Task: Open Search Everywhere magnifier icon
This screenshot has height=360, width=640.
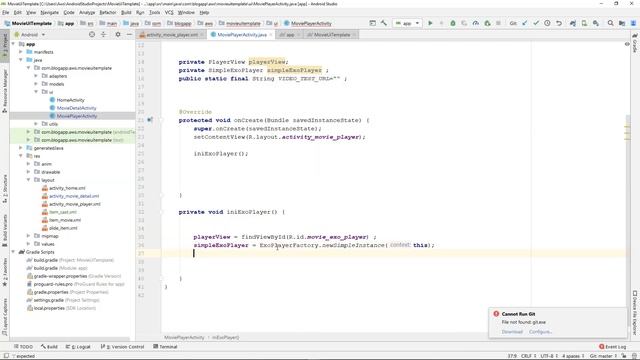Action: point(610,23)
